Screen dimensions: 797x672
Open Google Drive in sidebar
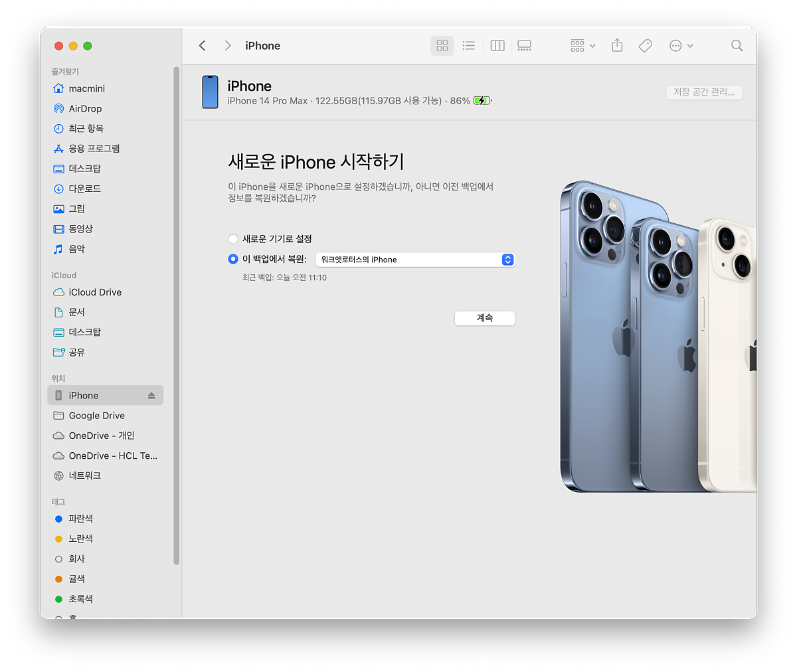pos(106,416)
